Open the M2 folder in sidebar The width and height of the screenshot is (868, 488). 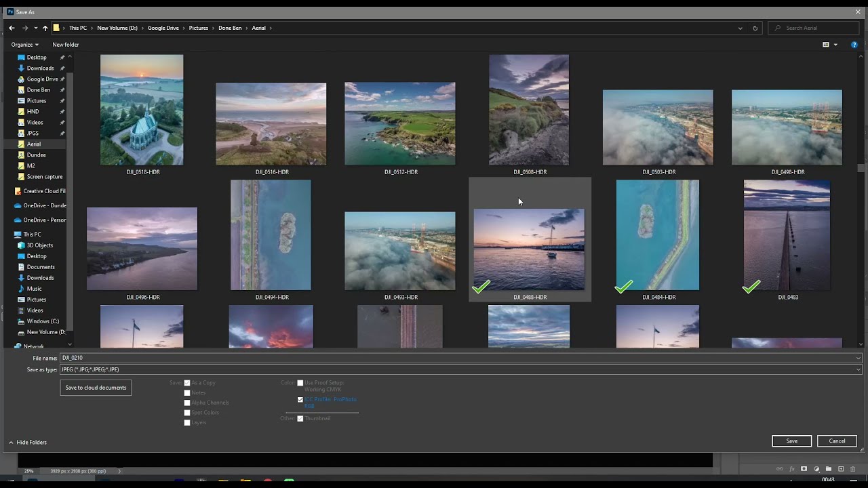(x=26, y=166)
